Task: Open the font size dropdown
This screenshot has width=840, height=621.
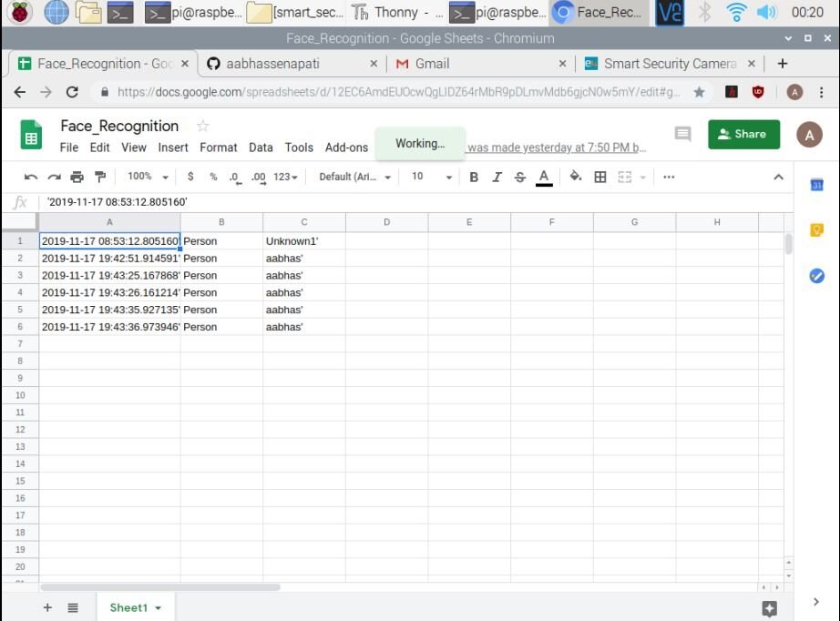Action: point(431,177)
